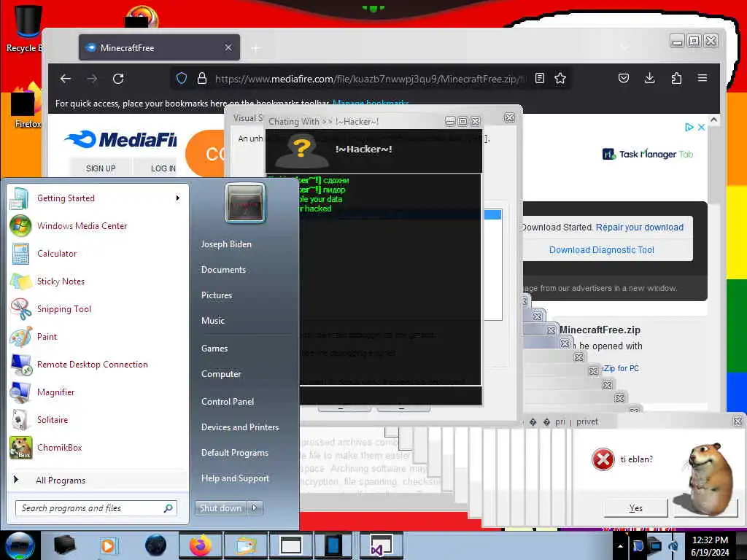Select the MinecraftFree tab
This screenshot has height=560, width=747.
(x=159, y=47)
